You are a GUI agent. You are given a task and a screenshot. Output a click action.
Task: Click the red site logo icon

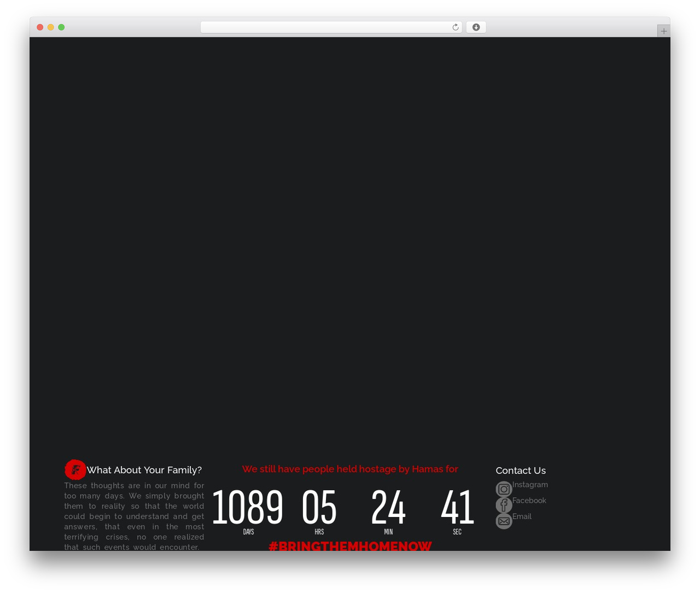75,469
